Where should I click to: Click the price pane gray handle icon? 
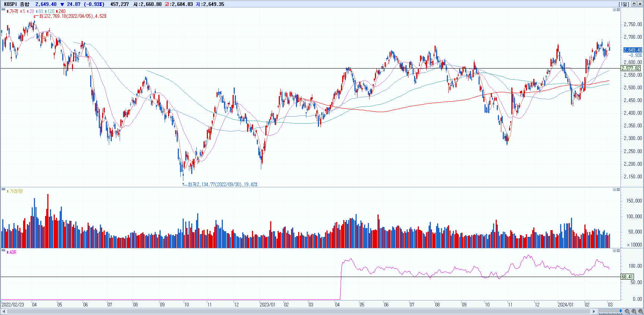point(3,9)
